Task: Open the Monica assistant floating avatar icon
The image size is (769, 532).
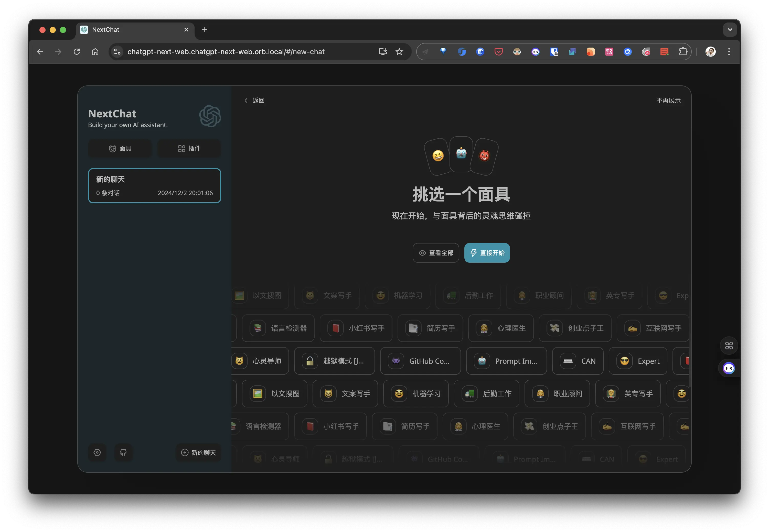Action: [729, 368]
